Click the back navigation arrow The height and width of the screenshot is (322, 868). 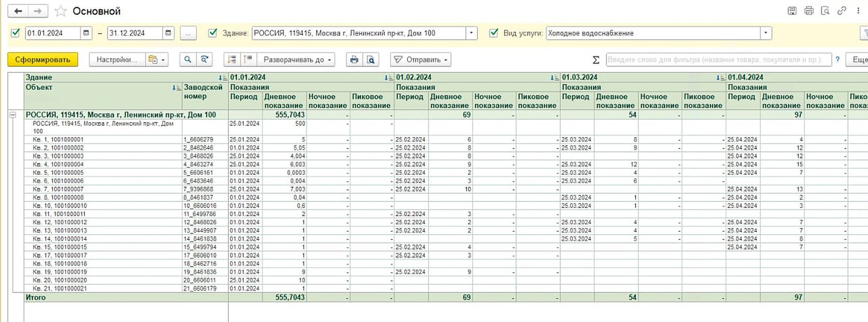click(18, 11)
